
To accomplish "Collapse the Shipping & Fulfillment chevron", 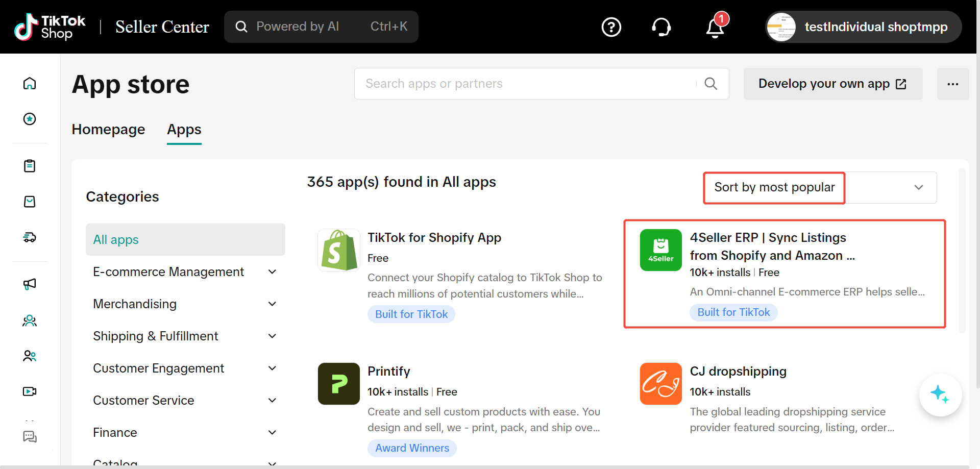I will (x=273, y=336).
